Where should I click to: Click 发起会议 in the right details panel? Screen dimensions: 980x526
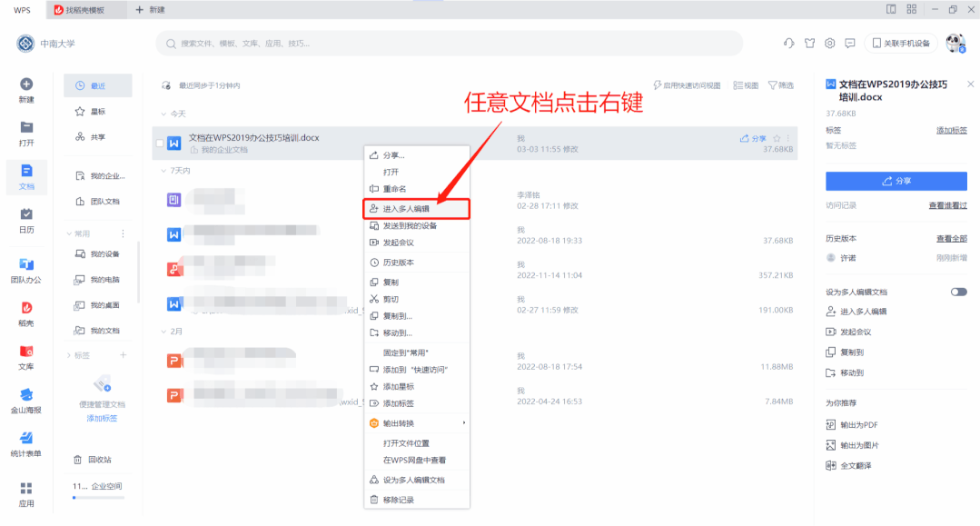click(x=848, y=332)
